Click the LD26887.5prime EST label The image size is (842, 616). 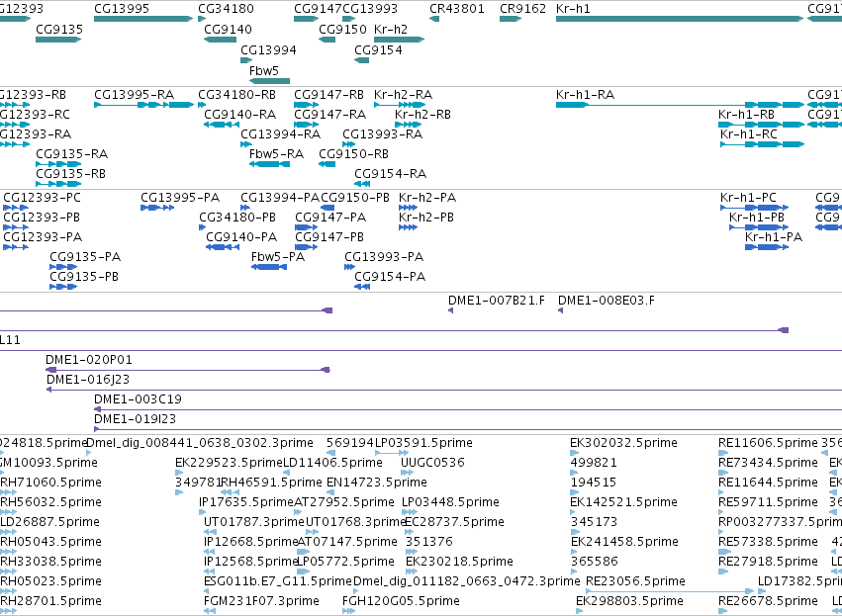(x=49, y=521)
